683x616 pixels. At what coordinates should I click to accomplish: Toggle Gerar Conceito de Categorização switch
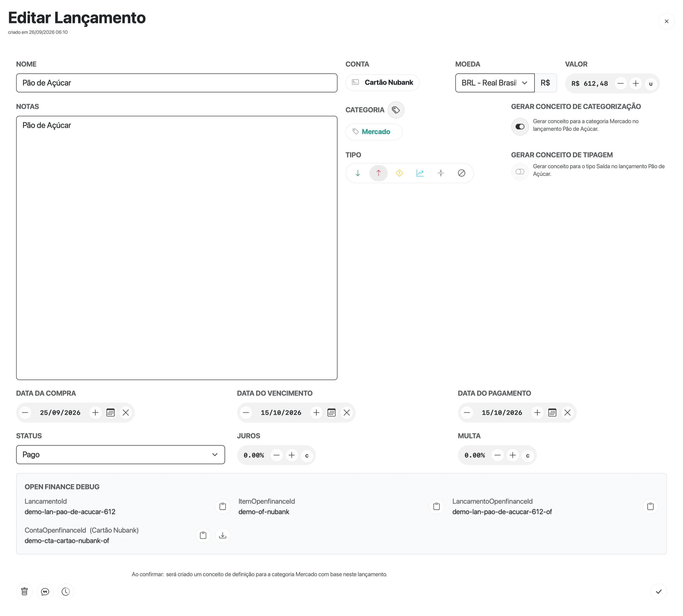coord(520,127)
